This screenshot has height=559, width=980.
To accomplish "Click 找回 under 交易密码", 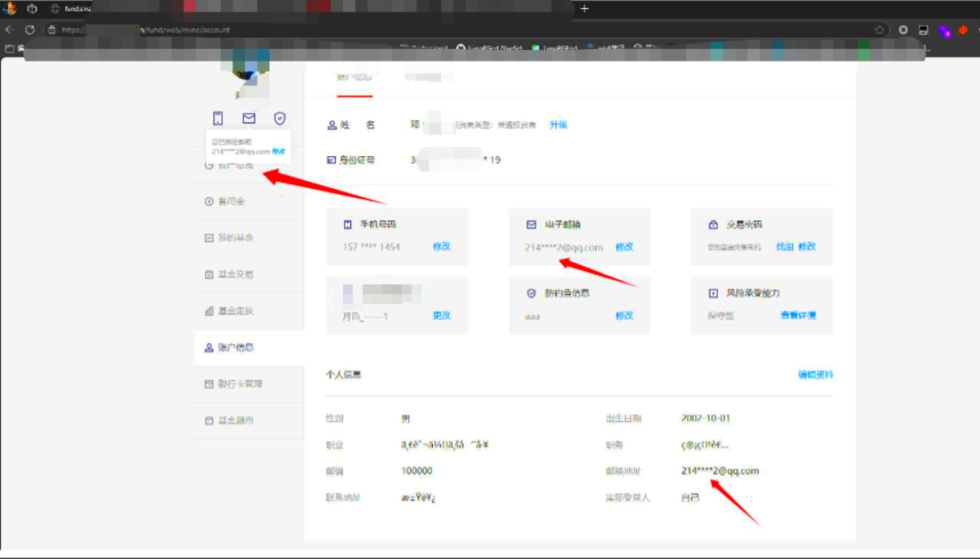I will (784, 247).
